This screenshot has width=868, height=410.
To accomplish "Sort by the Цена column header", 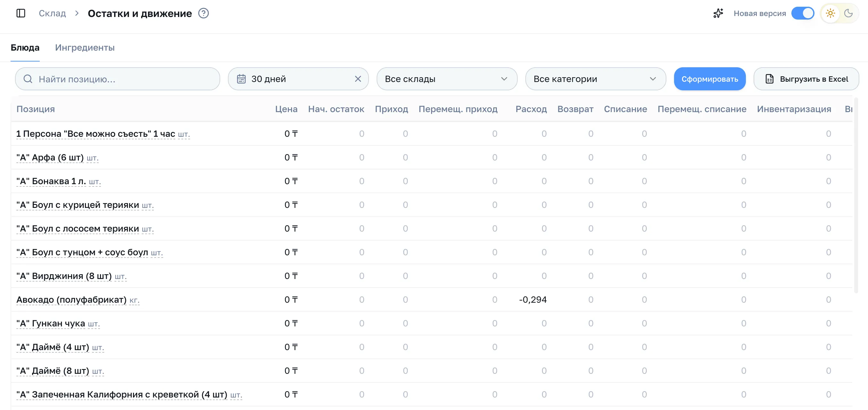I will [x=286, y=109].
